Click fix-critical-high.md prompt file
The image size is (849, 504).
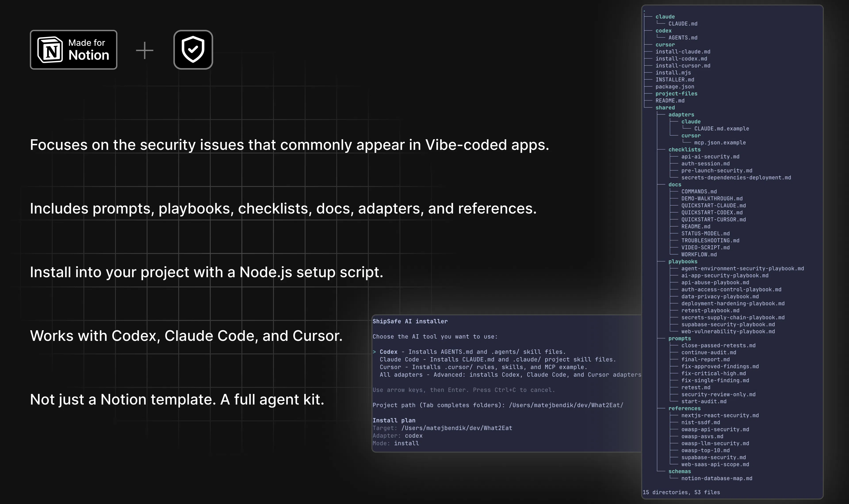[x=713, y=374]
